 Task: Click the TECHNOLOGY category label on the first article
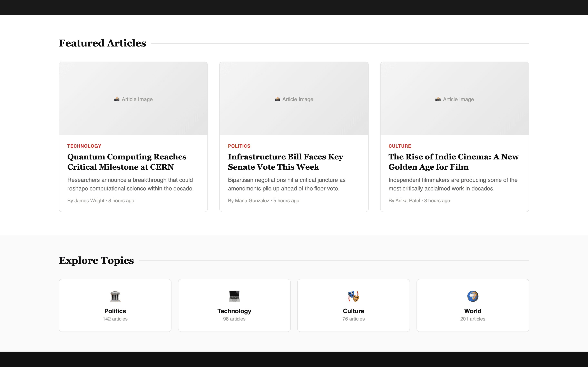[x=84, y=146]
